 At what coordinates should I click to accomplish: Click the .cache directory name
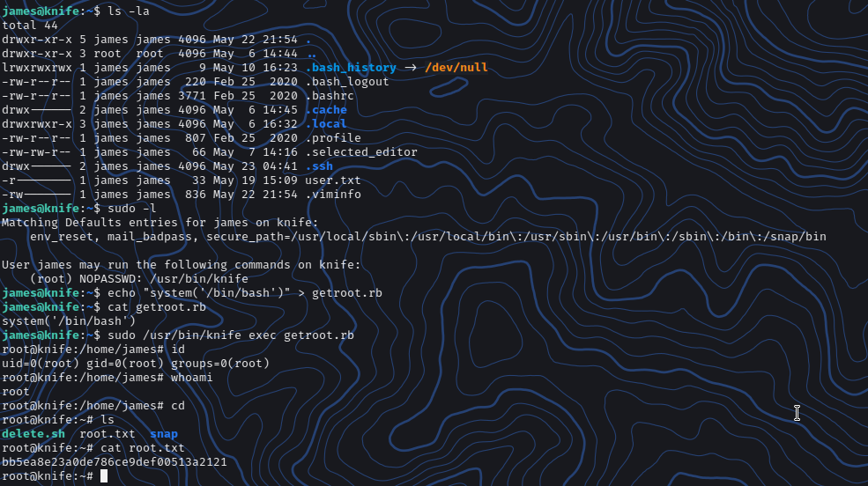click(x=326, y=110)
